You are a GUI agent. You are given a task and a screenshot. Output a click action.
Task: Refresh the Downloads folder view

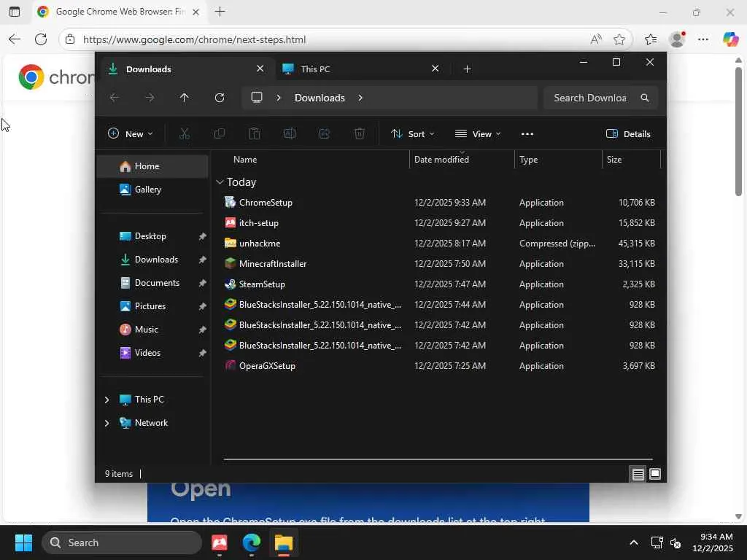click(x=220, y=98)
